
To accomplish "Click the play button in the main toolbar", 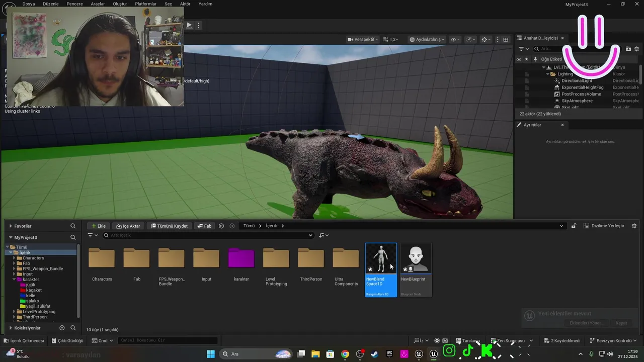I will click(189, 25).
